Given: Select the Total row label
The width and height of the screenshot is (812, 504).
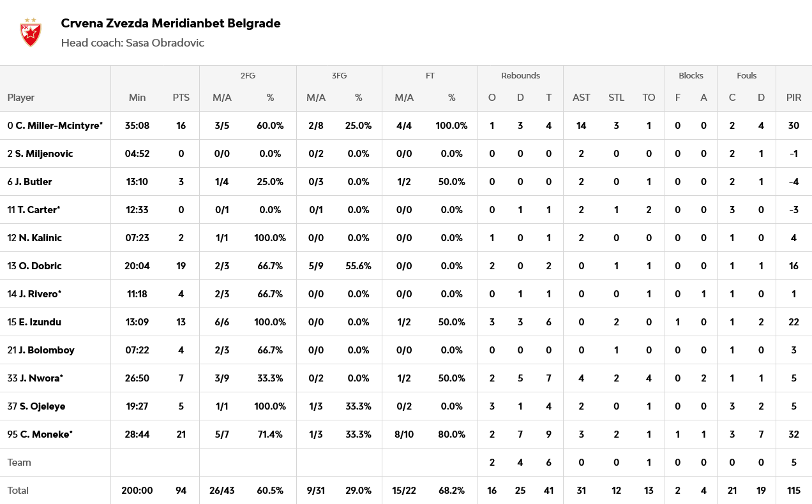Looking at the screenshot, I should pos(18,491).
